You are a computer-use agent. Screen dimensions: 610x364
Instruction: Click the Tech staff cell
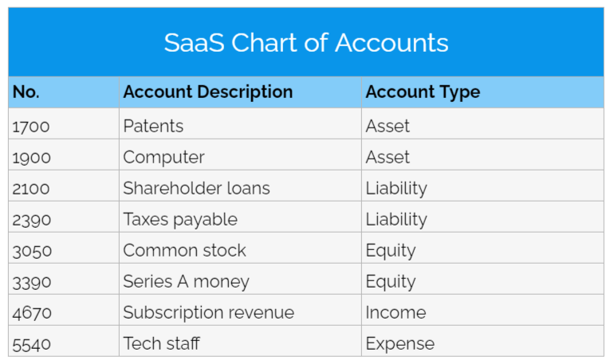coord(161,343)
